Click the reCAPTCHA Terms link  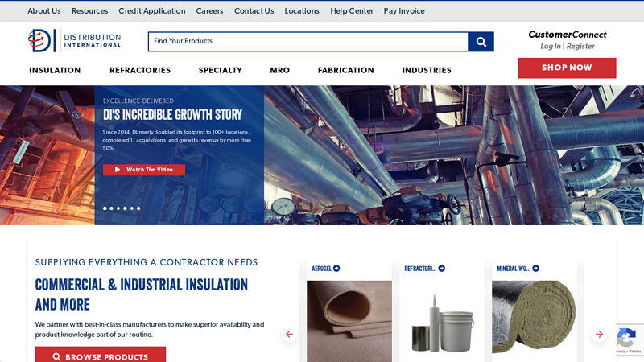pyautogui.click(x=635, y=352)
